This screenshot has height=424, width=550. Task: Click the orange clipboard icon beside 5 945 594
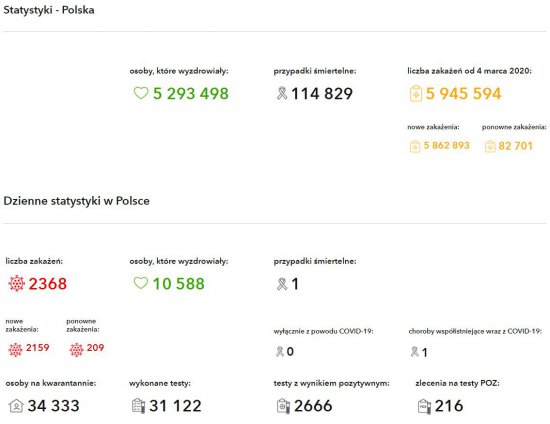[x=416, y=94]
